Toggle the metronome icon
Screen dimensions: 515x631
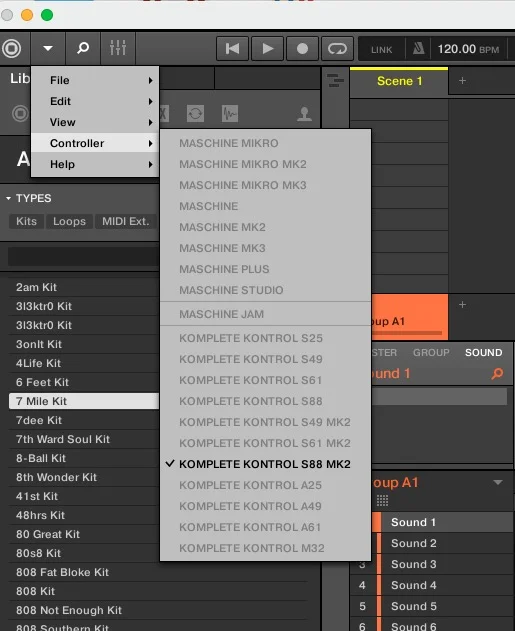418,49
